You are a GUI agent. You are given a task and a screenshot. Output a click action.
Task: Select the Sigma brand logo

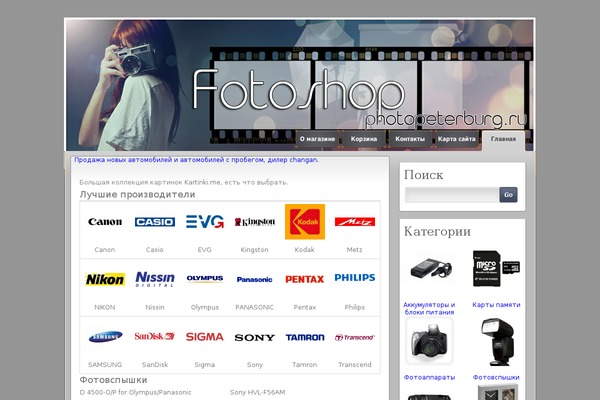[x=205, y=337]
